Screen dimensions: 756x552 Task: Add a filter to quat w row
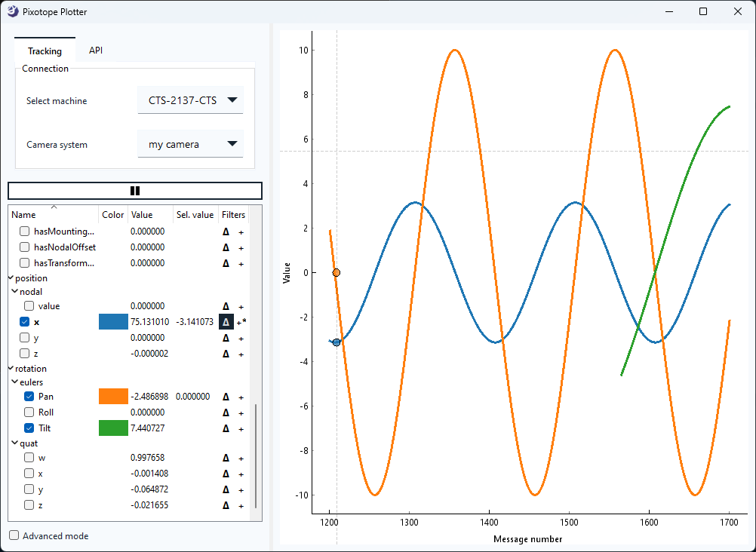tap(241, 458)
